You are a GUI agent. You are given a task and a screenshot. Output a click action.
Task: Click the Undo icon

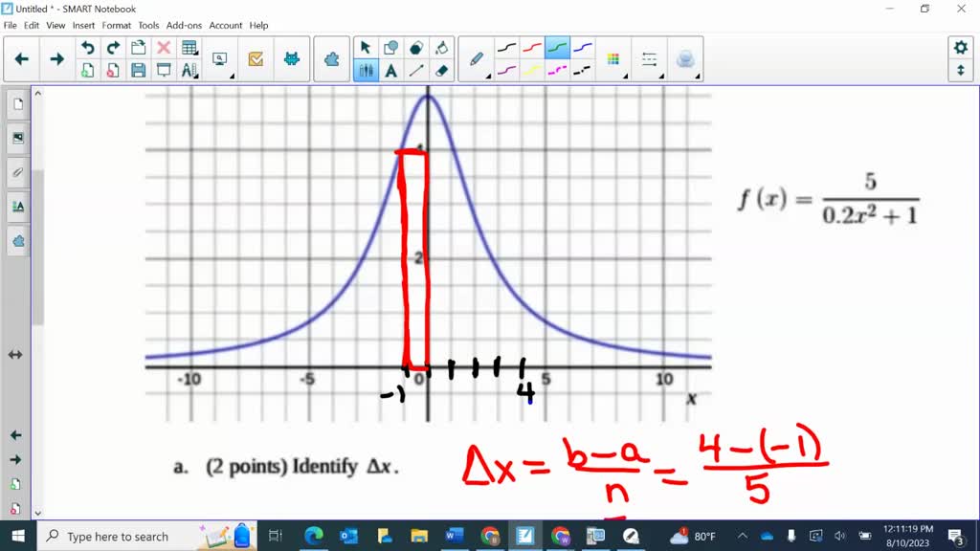coord(87,46)
